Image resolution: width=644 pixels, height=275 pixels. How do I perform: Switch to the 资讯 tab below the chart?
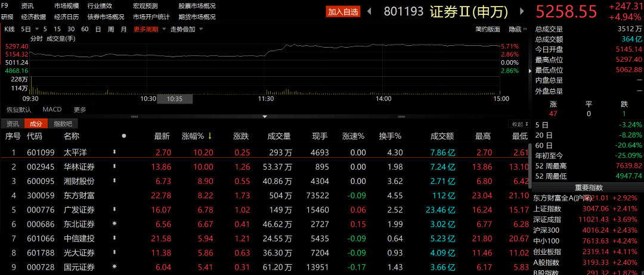pos(13,124)
